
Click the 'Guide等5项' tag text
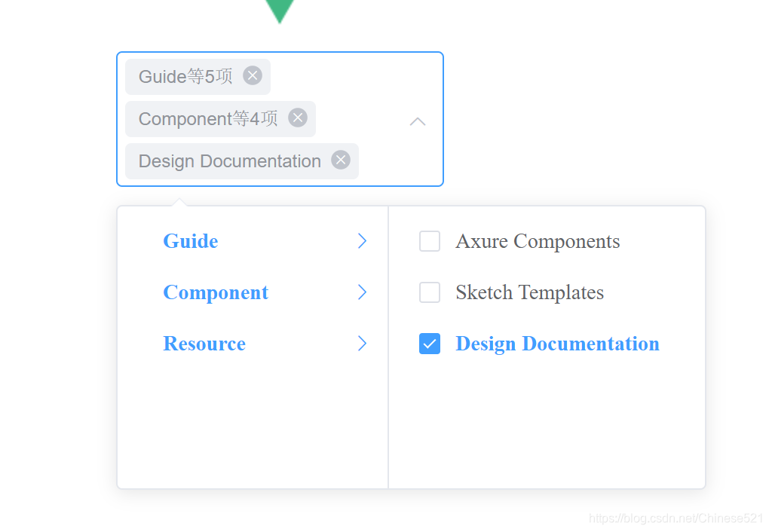point(185,77)
